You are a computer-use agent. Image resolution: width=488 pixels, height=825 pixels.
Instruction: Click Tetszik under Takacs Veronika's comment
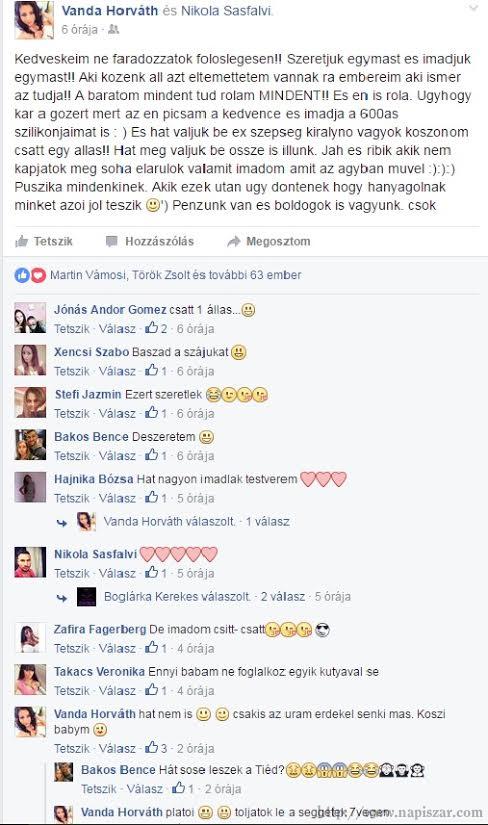pyautogui.click(x=72, y=690)
